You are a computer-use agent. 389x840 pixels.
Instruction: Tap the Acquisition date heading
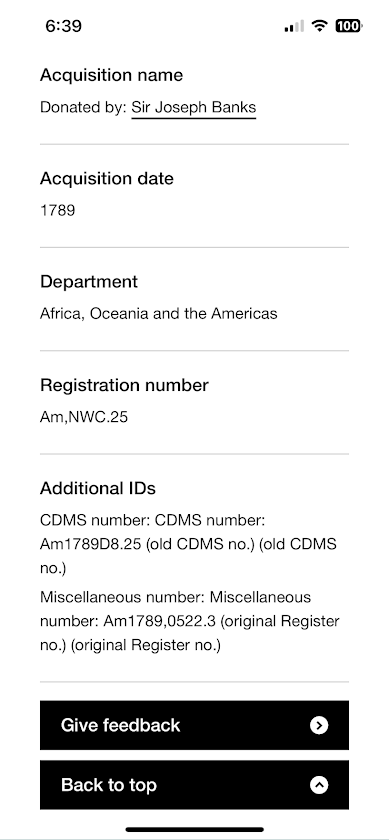point(107,178)
